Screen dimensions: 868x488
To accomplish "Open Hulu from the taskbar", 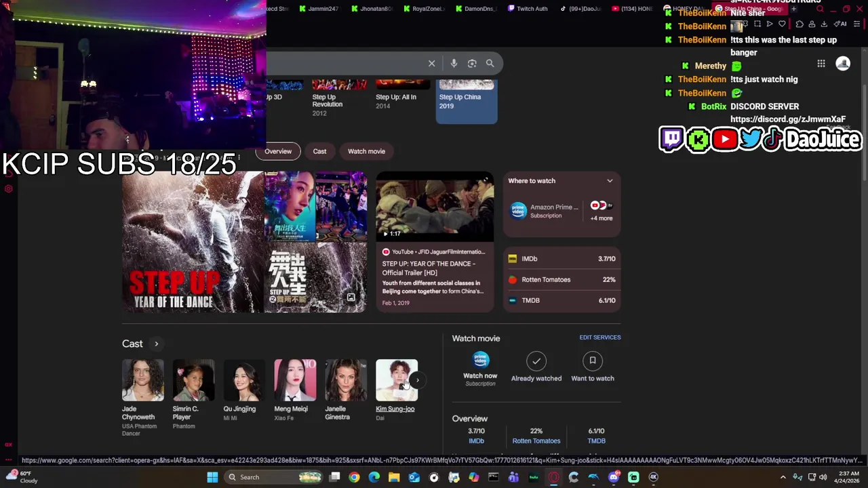I will click(534, 477).
